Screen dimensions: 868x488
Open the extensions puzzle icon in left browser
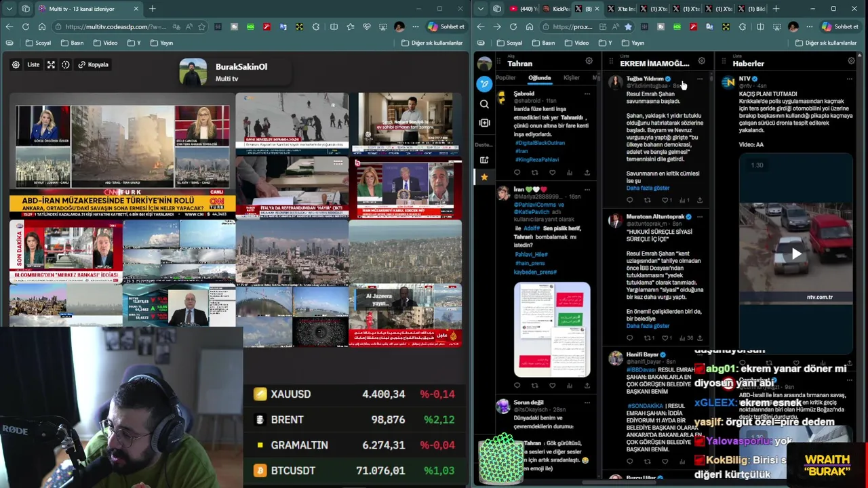tap(316, 26)
